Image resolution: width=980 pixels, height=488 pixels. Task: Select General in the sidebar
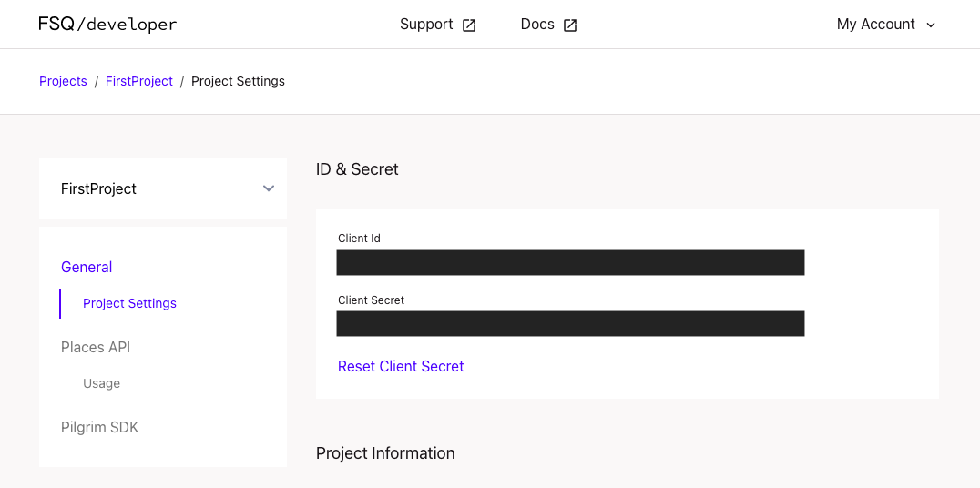tap(87, 267)
